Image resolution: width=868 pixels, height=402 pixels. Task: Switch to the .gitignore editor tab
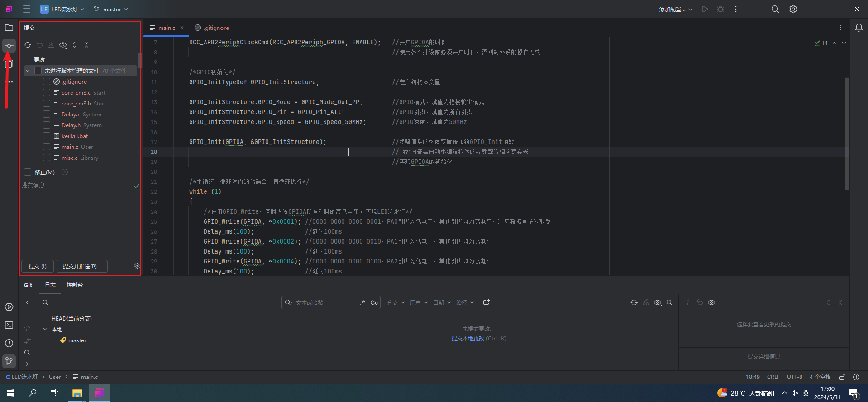(x=216, y=28)
